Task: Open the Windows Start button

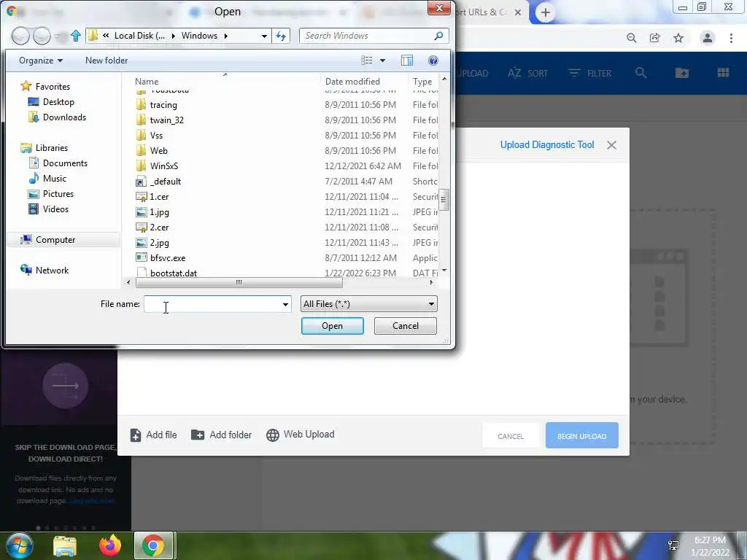Action: 19,545
